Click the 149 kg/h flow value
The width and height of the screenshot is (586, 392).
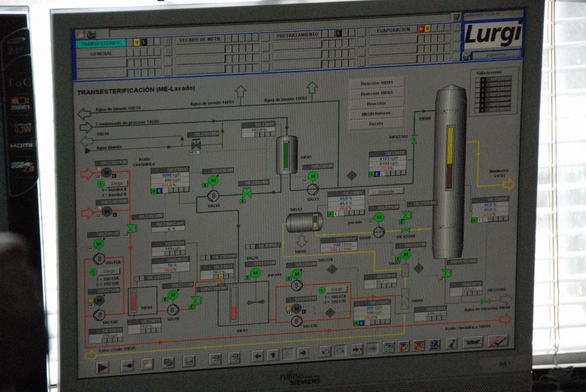(173, 248)
